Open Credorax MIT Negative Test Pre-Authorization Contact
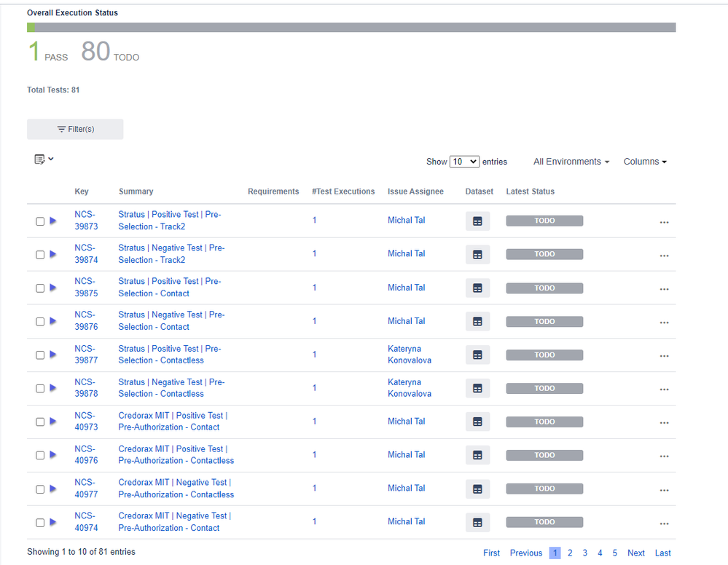The width and height of the screenshot is (728, 565). click(x=175, y=522)
